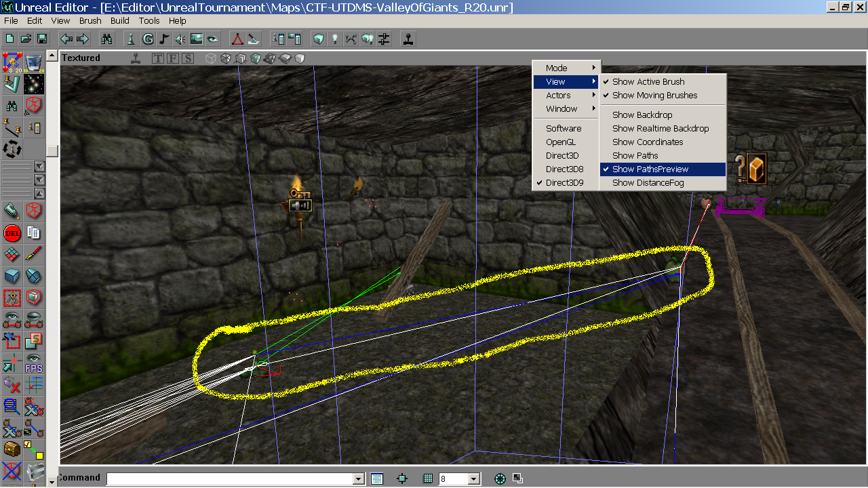
Task: Open the 2D Shape Editor triangle icon
Action: (x=237, y=39)
